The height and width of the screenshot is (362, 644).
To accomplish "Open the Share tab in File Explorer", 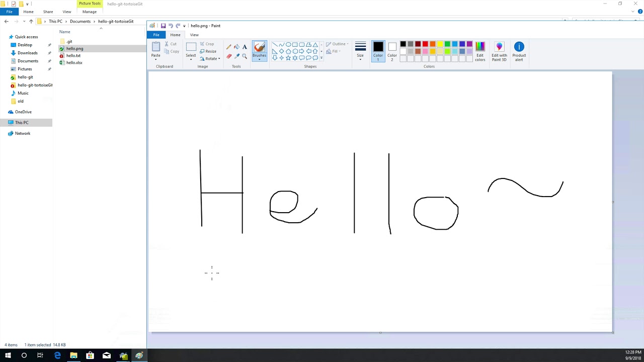I will pyautogui.click(x=48, y=12).
